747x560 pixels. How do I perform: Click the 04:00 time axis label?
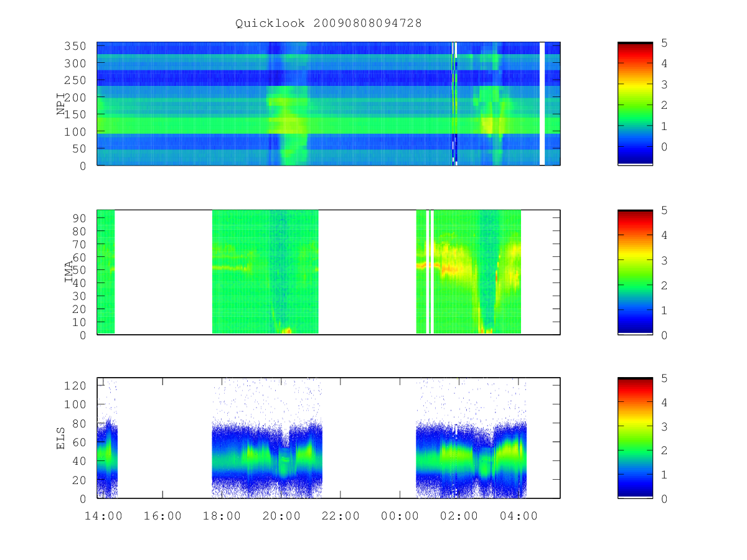pyautogui.click(x=519, y=516)
